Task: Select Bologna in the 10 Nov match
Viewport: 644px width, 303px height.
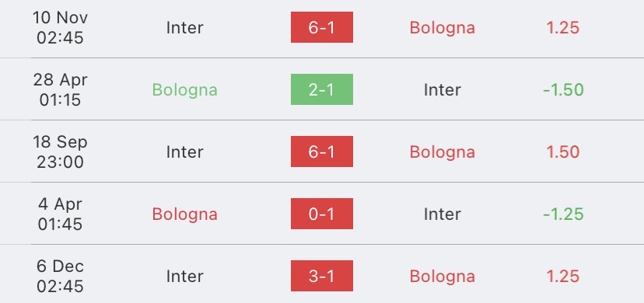Action: (443, 28)
